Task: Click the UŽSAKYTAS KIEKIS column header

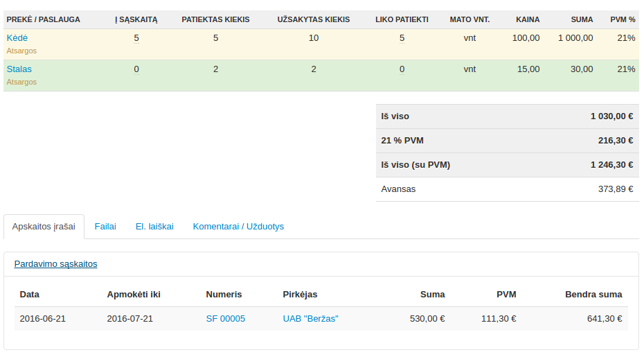Action: [313, 19]
